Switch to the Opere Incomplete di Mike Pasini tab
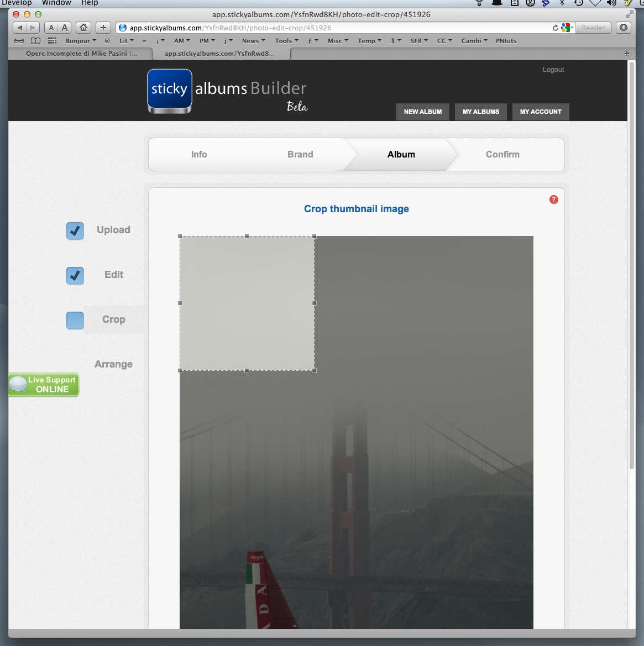This screenshot has width=644, height=646. [81, 54]
